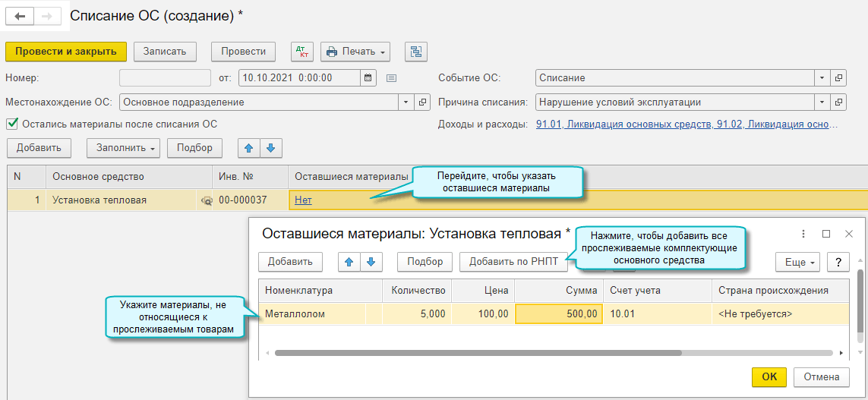Open the Местонахождение ОС dropdown list
This screenshot has height=400, width=868.
click(x=406, y=102)
